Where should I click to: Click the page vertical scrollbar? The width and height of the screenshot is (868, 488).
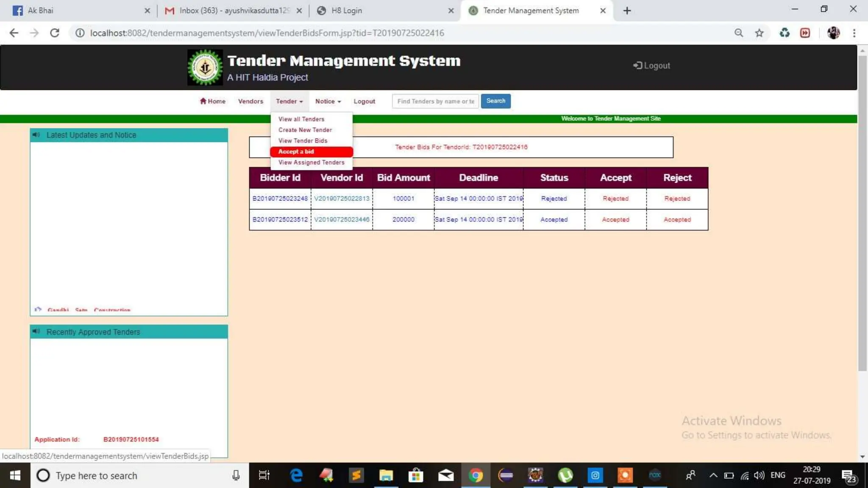[x=862, y=212]
